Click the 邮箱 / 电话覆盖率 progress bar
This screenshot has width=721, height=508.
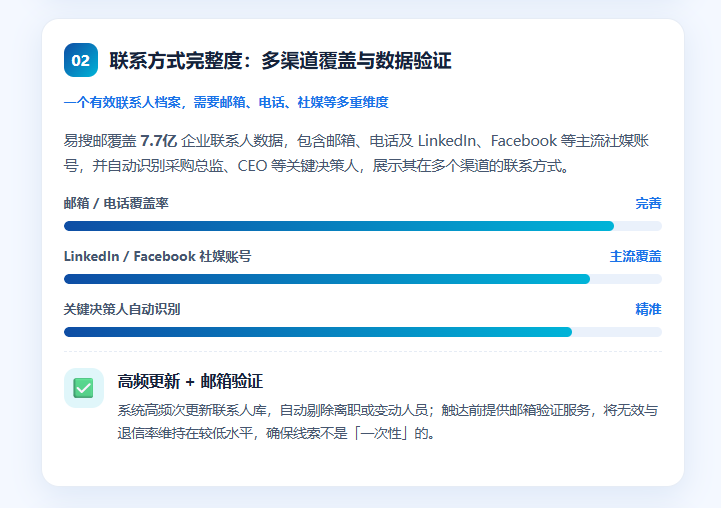tap(363, 226)
